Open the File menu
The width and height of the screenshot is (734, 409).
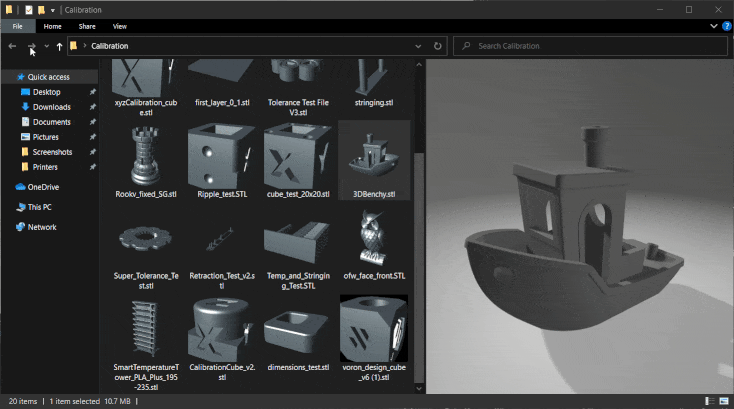tap(18, 26)
